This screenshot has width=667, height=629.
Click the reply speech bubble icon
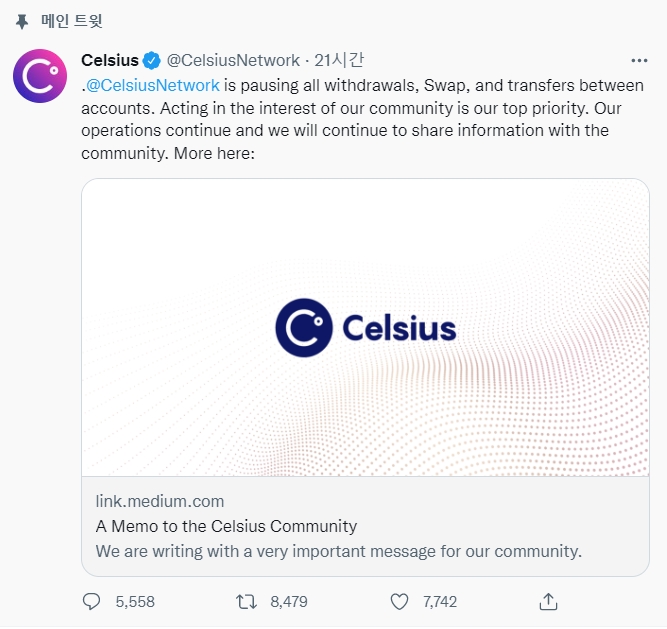[92, 601]
